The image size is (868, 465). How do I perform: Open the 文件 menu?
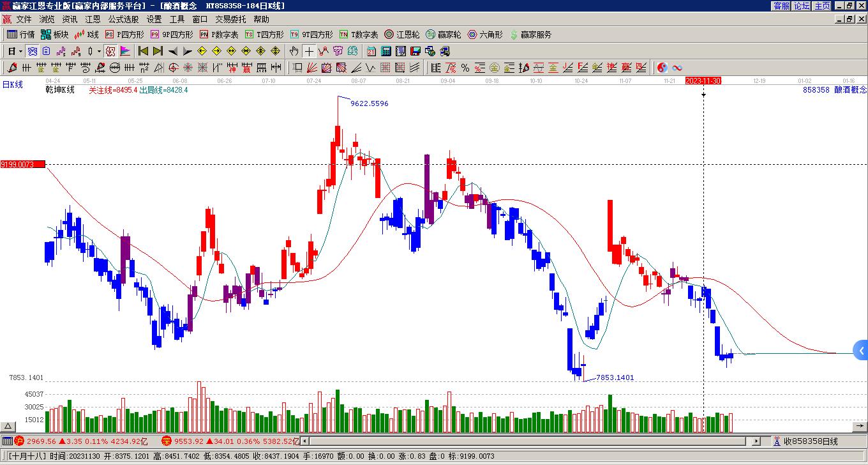coord(24,19)
